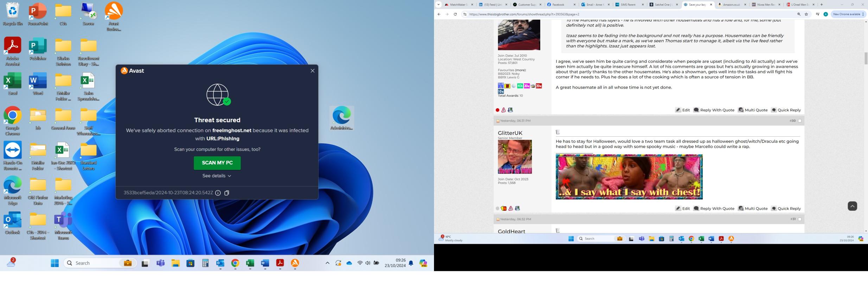Close the Avast threat secured popup
The width and height of the screenshot is (868, 300).
[312, 71]
